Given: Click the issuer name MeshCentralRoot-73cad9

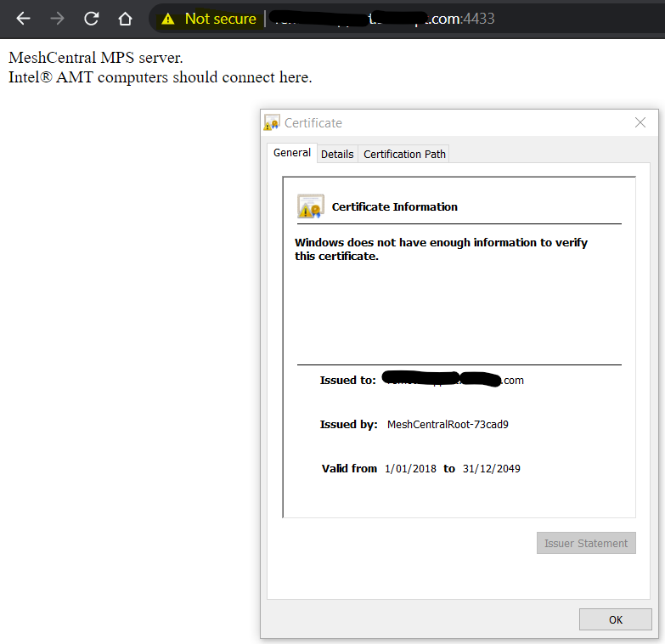Looking at the screenshot, I should (x=448, y=424).
